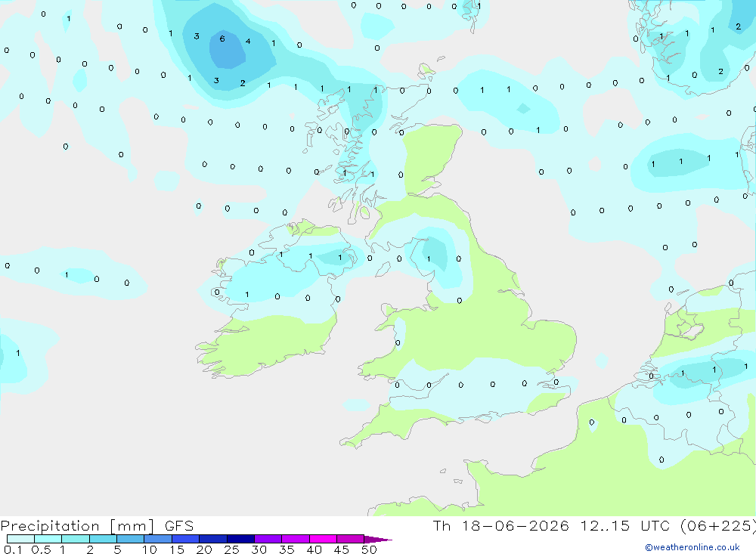
Task: Click the 40–45 mm magenta legend swatch
Action: [x=323, y=539]
